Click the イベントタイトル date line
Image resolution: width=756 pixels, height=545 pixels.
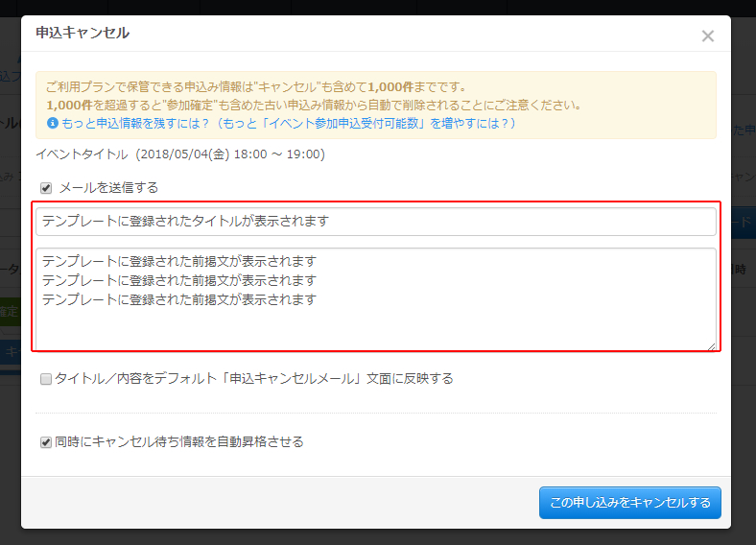click(180, 154)
